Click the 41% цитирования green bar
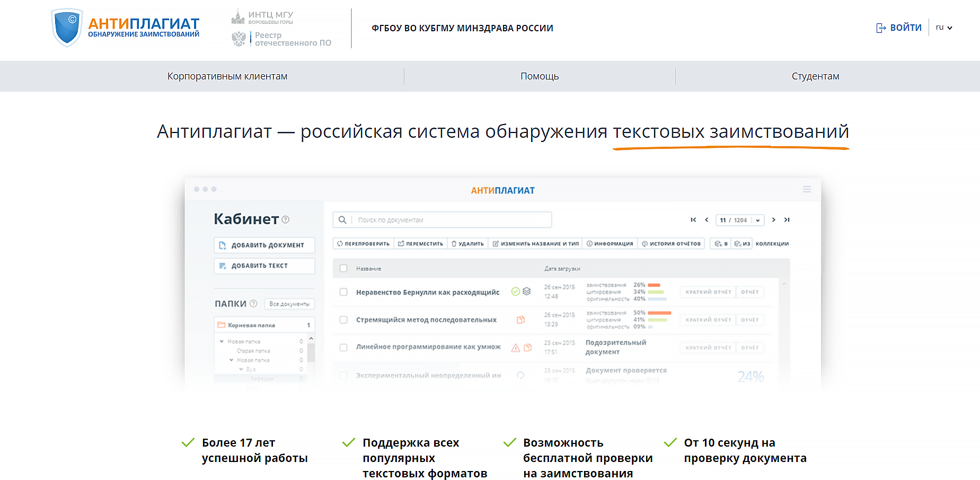 point(658,320)
